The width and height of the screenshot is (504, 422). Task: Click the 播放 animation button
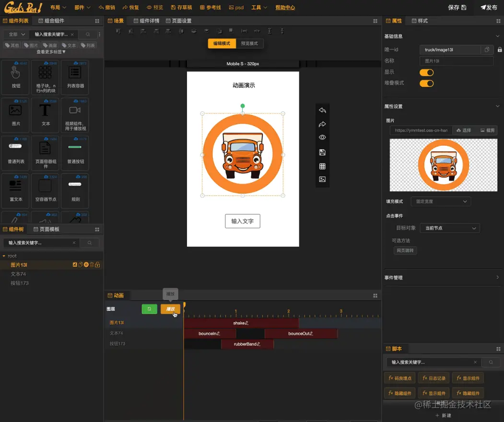(x=170, y=309)
